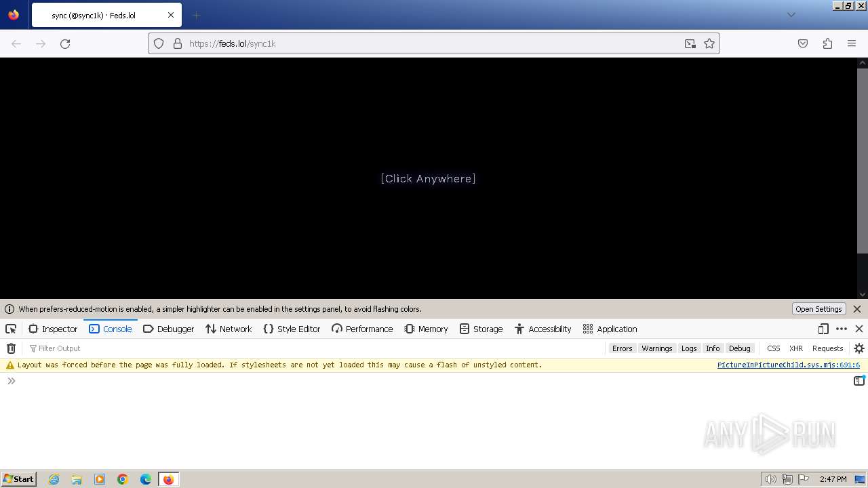Screen dimensions: 868x488
Task: Open network status tray icon
Action: [787, 479]
